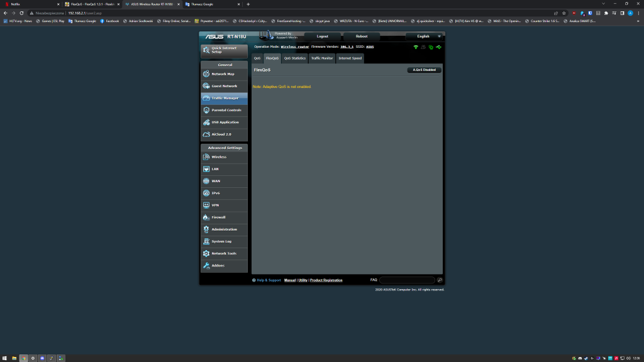Image resolution: width=644 pixels, height=362 pixels.
Task: Click the share page icon in address bar
Action: [x=556, y=13]
